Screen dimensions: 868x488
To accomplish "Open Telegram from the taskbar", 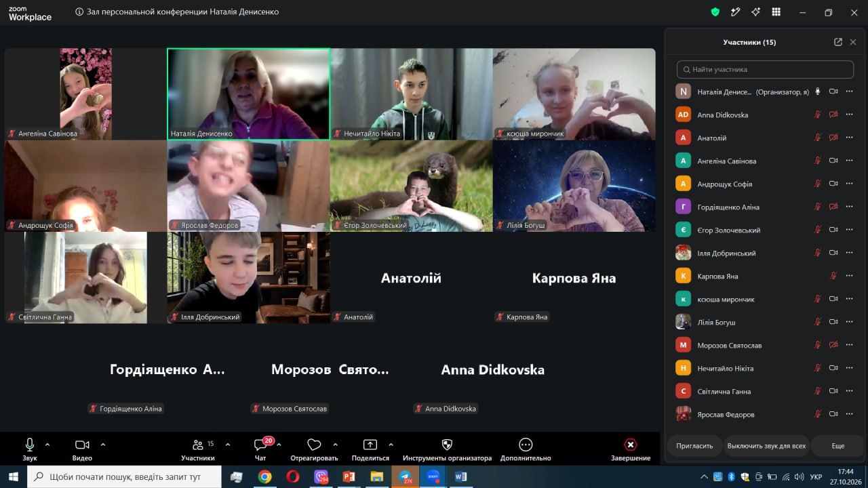I will pos(406,476).
